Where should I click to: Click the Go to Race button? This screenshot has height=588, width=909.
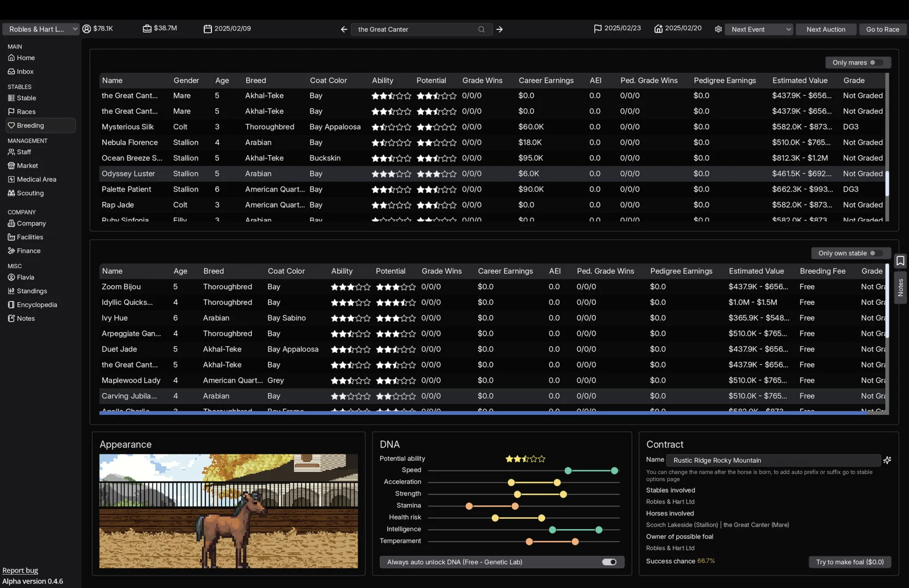882,29
